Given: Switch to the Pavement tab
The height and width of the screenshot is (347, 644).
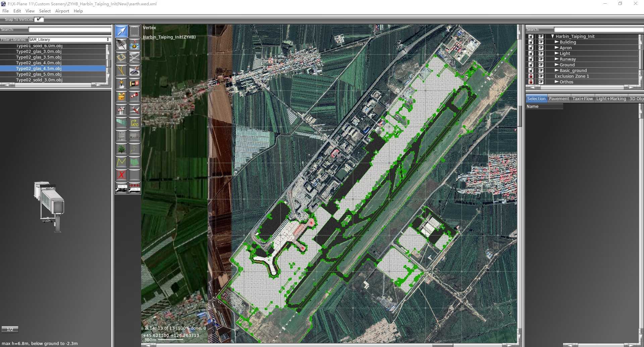Looking at the screenshot, I should 559,98.
